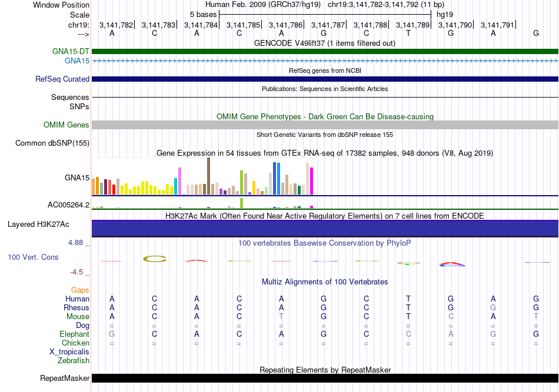Screen dimensions: 559x392
Task: Click the Zebrafish species row label
Action: pyautogui.click(x=74, y=361)
